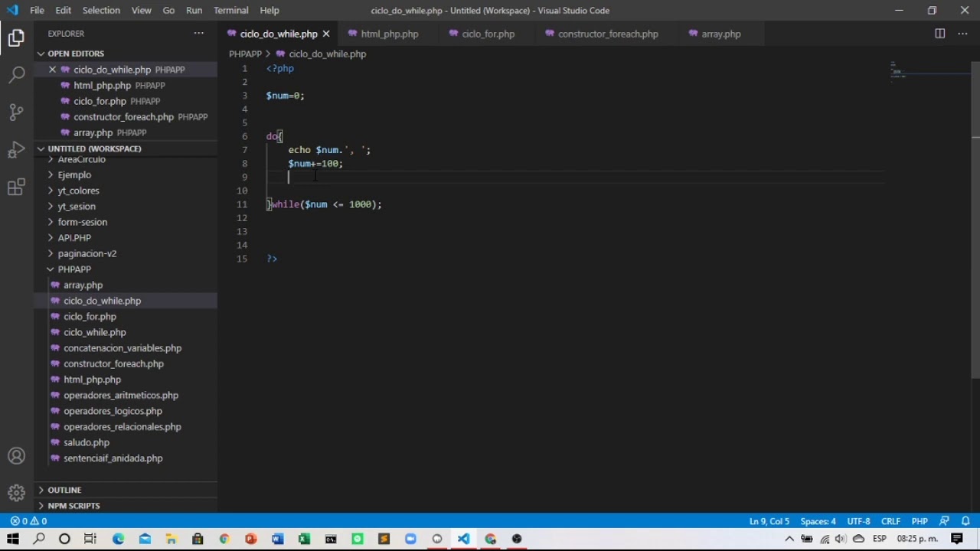Select language mode PHP in status bar

pos(920,521)
